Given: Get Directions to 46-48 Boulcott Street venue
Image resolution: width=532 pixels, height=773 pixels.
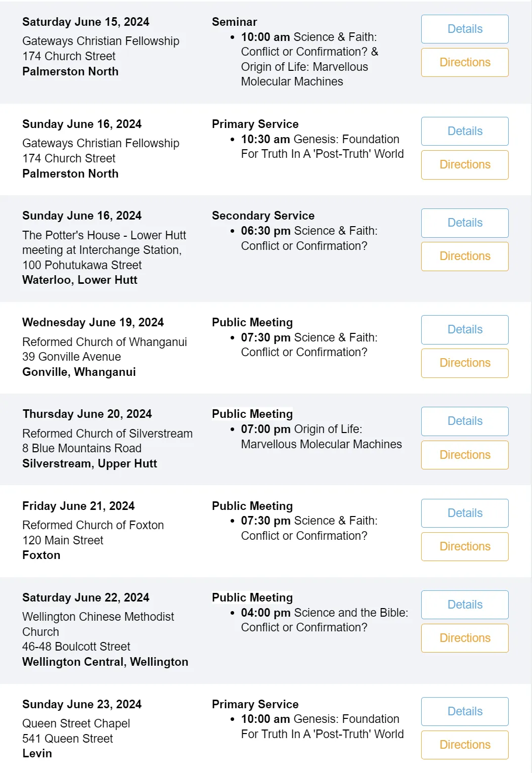Looking at the screenshot, I should [x=465, y=638].
